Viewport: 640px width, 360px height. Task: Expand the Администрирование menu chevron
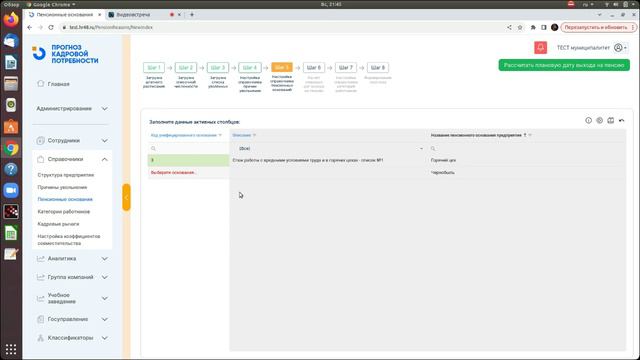104,109
